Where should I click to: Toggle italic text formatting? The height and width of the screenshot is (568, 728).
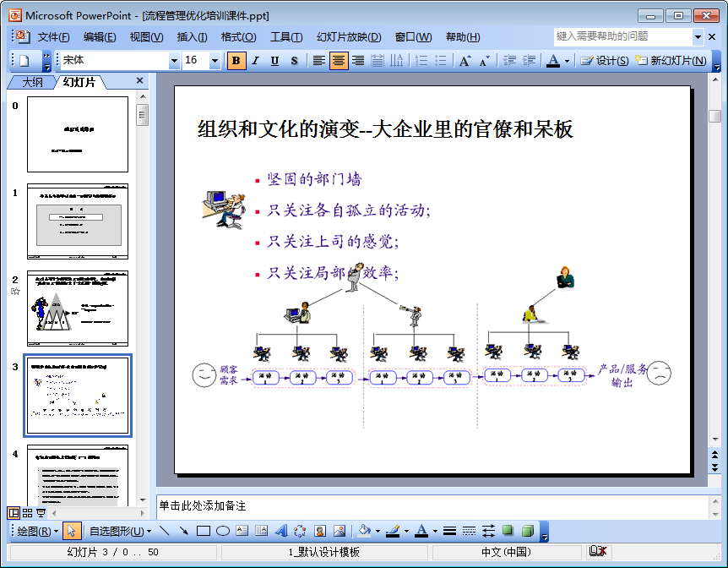[256, 61]
